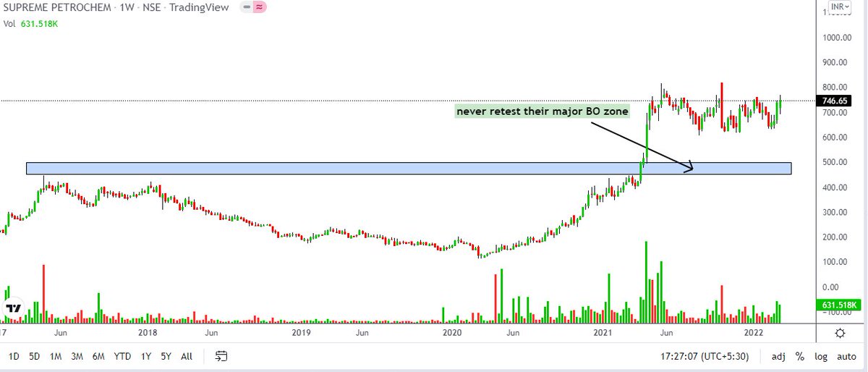Click the 2018 label on time axis
Screen dimensions: 868x372
click(x=148, y=333)
